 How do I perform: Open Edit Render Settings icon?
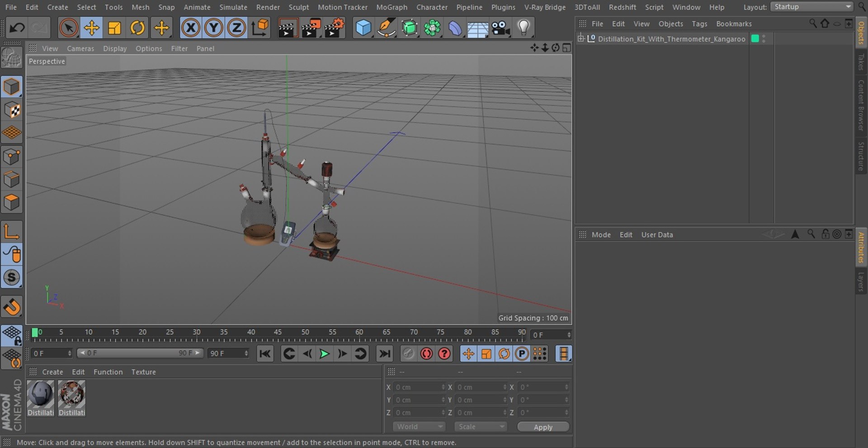point(335,28)
